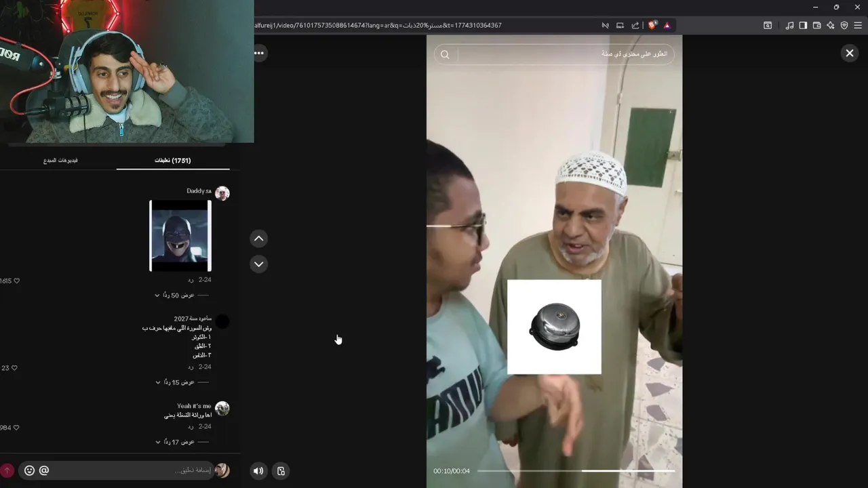
Task: Open the Daddy SA profile avatar
Action: (x=222, y=193)
